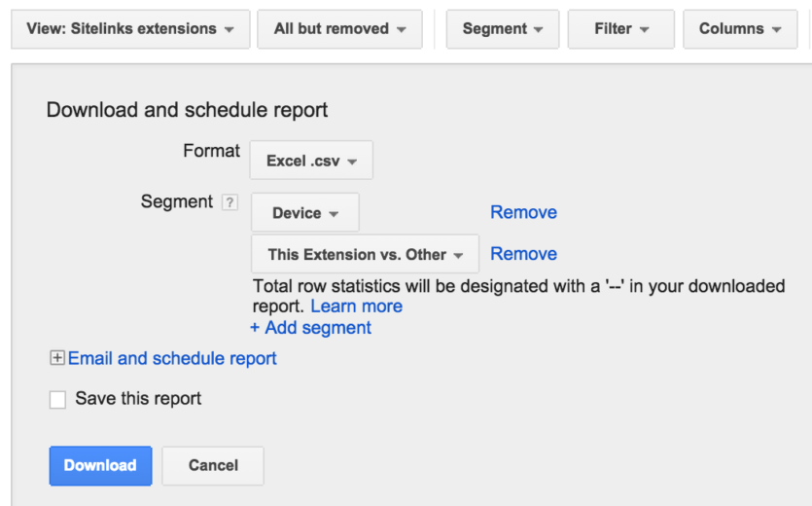
Task: Open the Excel .csv format dropdown
Action: pos(311,161)
